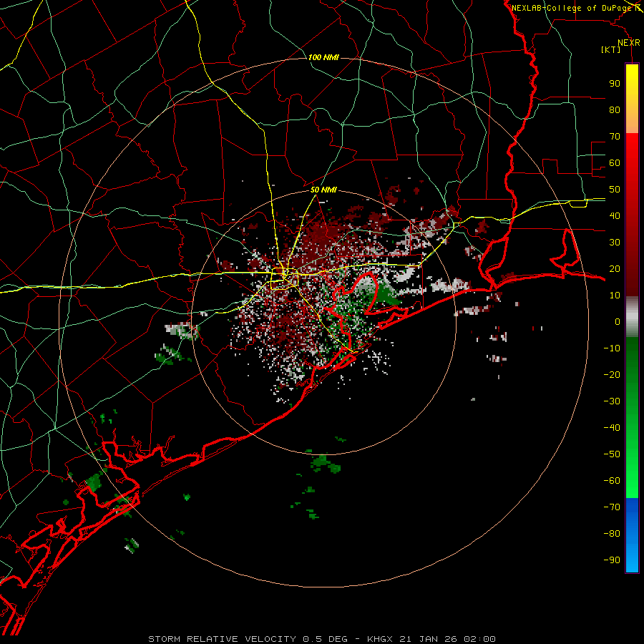Click the 'STORM RELATIVE VELOCITY' product title
This screenshot has width=644, height=644.
(222, 639)
